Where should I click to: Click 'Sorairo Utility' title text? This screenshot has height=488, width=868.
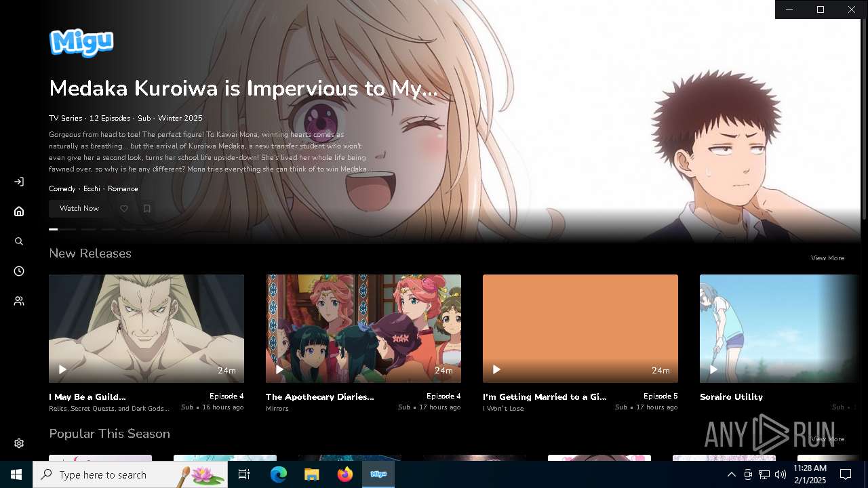pos(731,396)
